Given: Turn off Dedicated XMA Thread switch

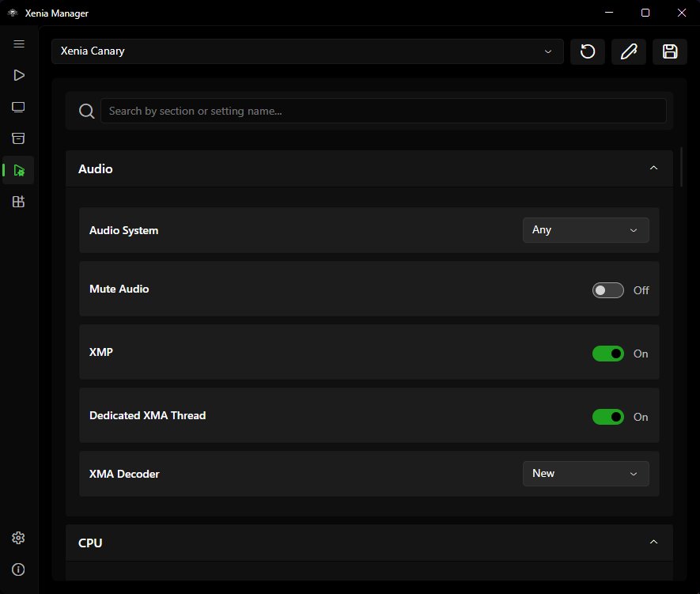Looking at the screenshot, I should tap(608, 417).
